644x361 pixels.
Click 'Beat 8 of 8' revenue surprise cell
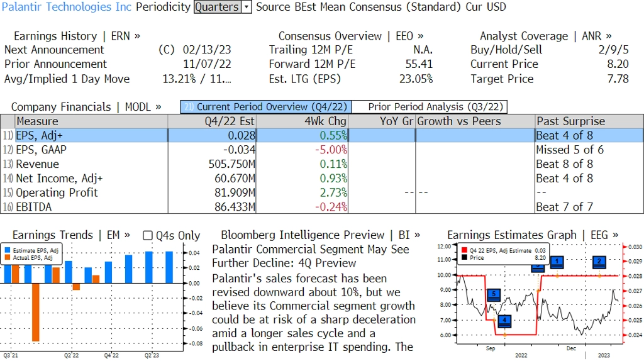pos(564,164)
